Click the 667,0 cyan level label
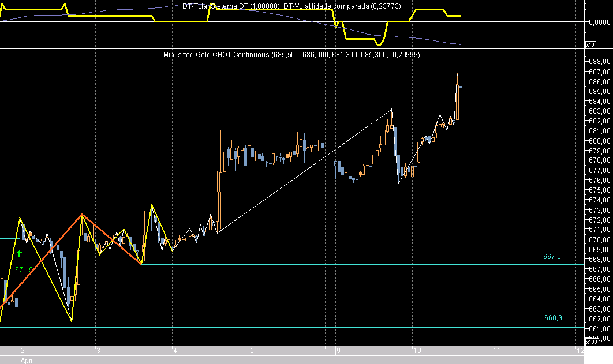Viewport: 613px width, 364px height. coord(552,257)
